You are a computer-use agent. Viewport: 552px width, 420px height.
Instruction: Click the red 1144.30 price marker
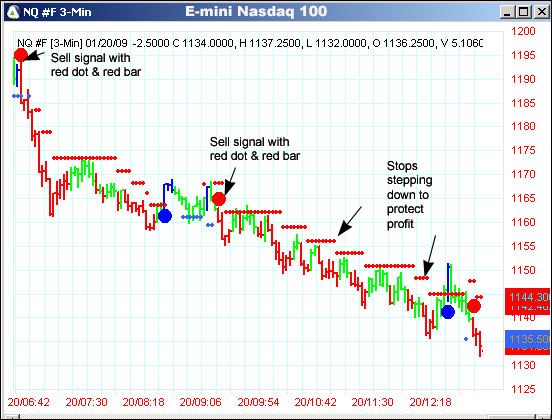tap(527, 297)
